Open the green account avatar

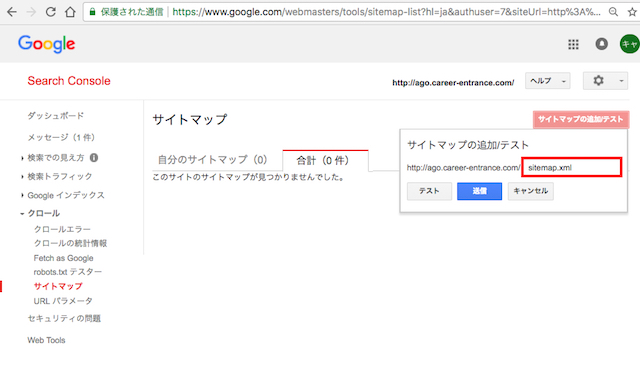pos(629,44)
